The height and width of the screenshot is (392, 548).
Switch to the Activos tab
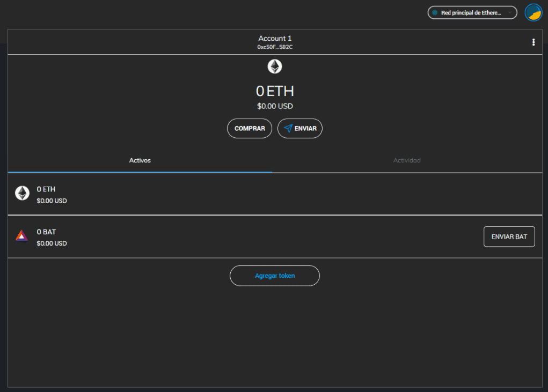pos(140,160)
